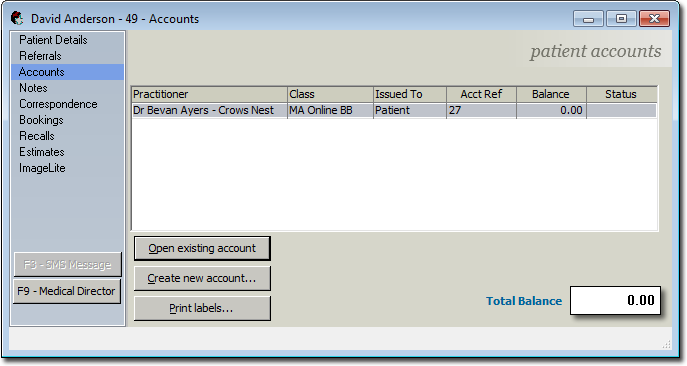687x366 pixels.
Task: Click the Class column header
Action: pos(330,94)
